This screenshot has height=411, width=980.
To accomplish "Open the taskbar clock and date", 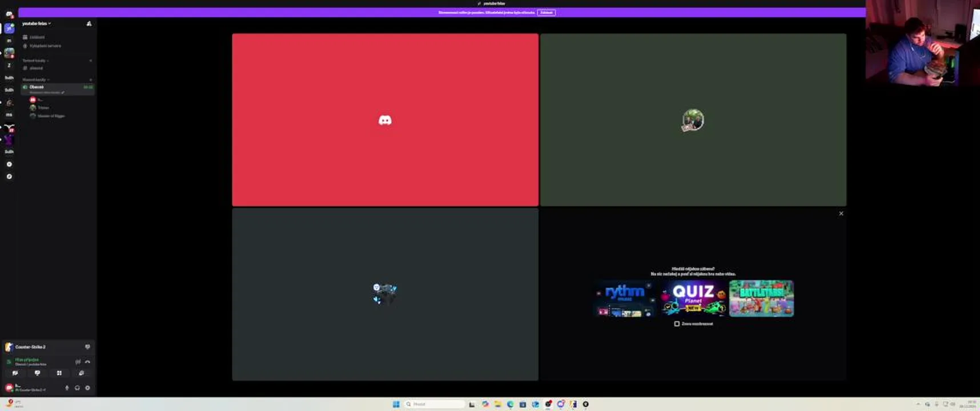I will pyautogui.click(x=967, y=404).
